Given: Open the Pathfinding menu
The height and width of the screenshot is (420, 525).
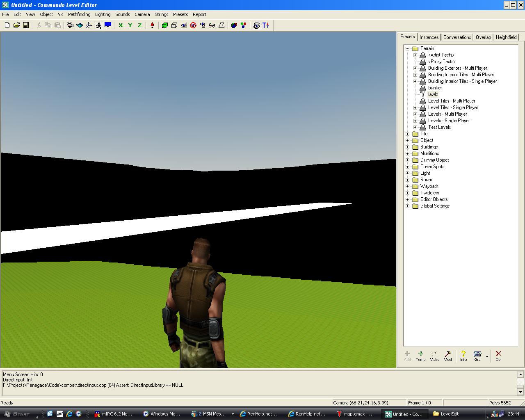Looking at the screenshot, I should point(79,14).
